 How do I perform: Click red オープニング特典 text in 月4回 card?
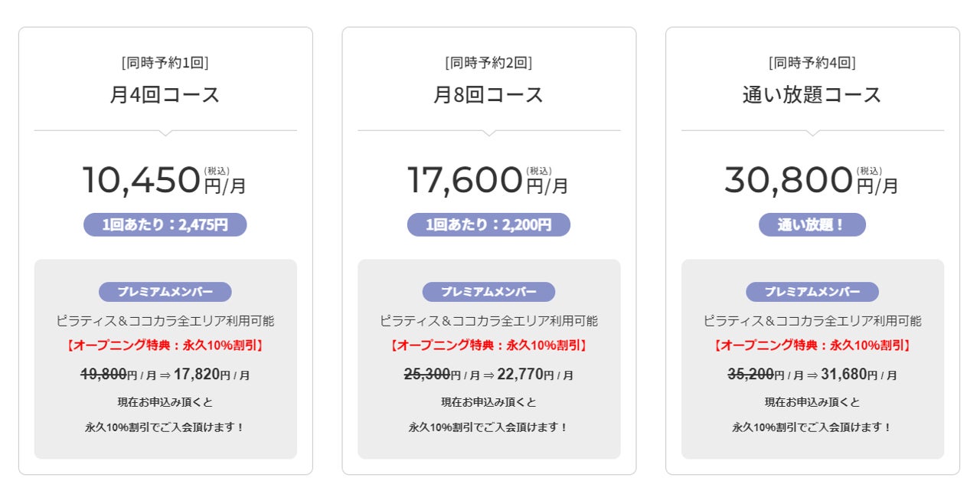165,345
